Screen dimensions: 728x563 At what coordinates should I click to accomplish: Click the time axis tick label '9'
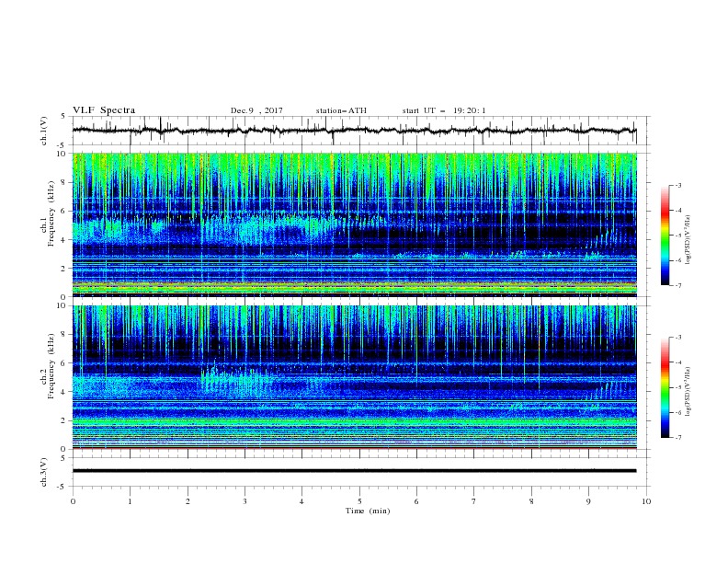point(588,501)
